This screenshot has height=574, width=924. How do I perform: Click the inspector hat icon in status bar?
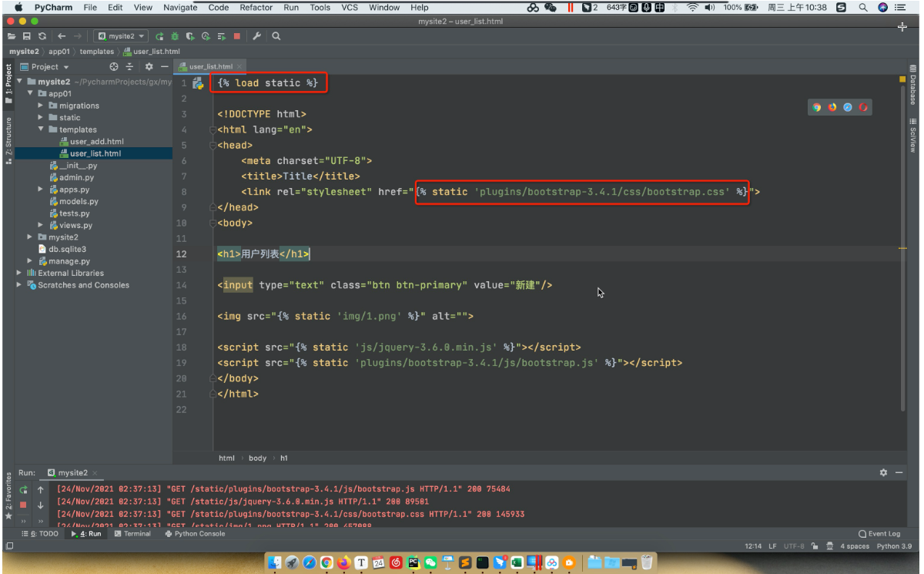(829, 546)
